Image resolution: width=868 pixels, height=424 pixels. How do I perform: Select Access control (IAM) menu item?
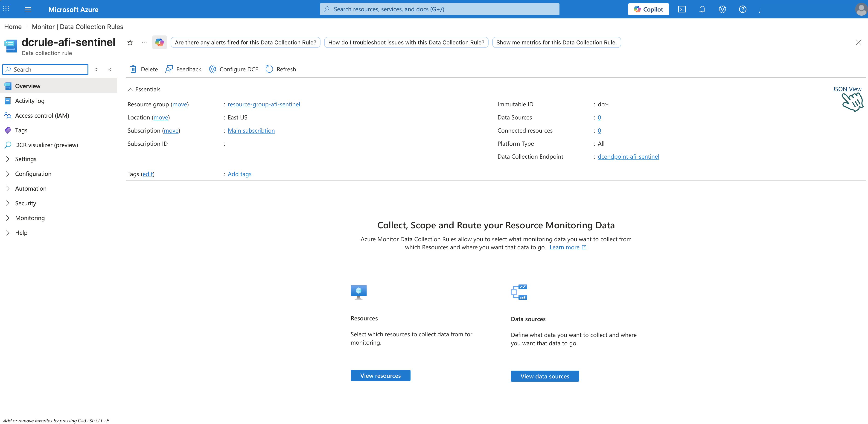(x=59, y=116)
